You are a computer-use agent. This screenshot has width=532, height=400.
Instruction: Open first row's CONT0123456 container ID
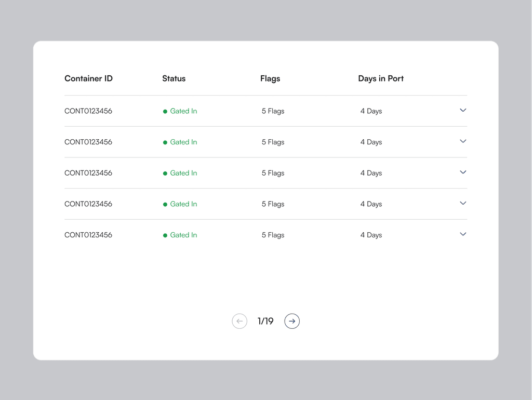tap(88, 111)
